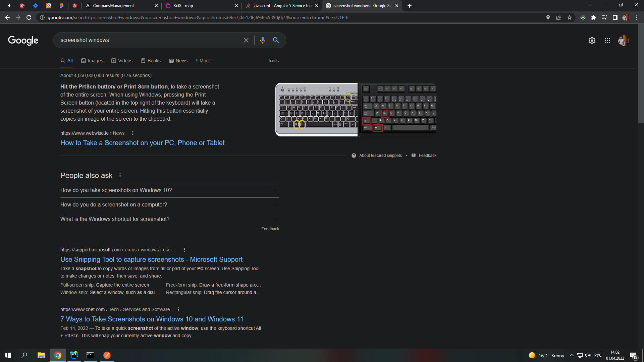Expand 'What is the Windows shortcut for screenshot?'

tap(169, 219)
